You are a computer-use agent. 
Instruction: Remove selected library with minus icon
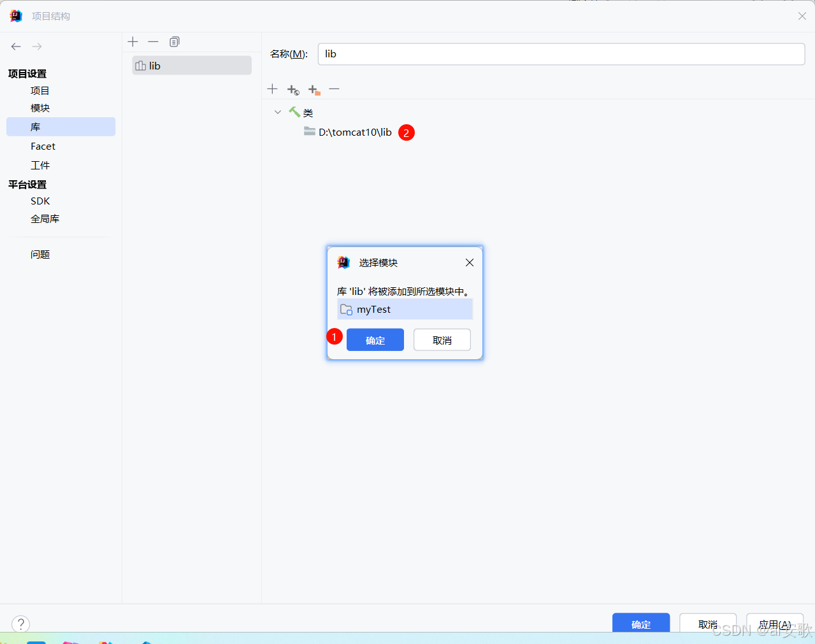click(153, 41)
